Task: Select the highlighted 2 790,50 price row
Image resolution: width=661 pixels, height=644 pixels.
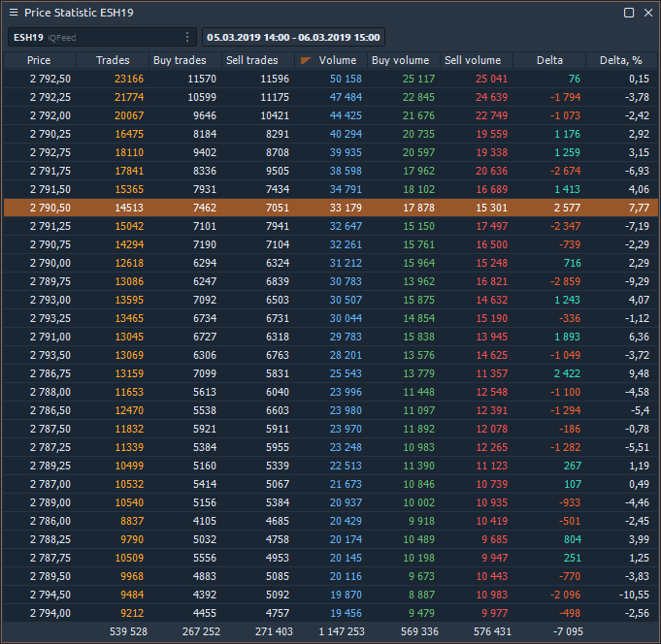Action: tap(330, 208)
